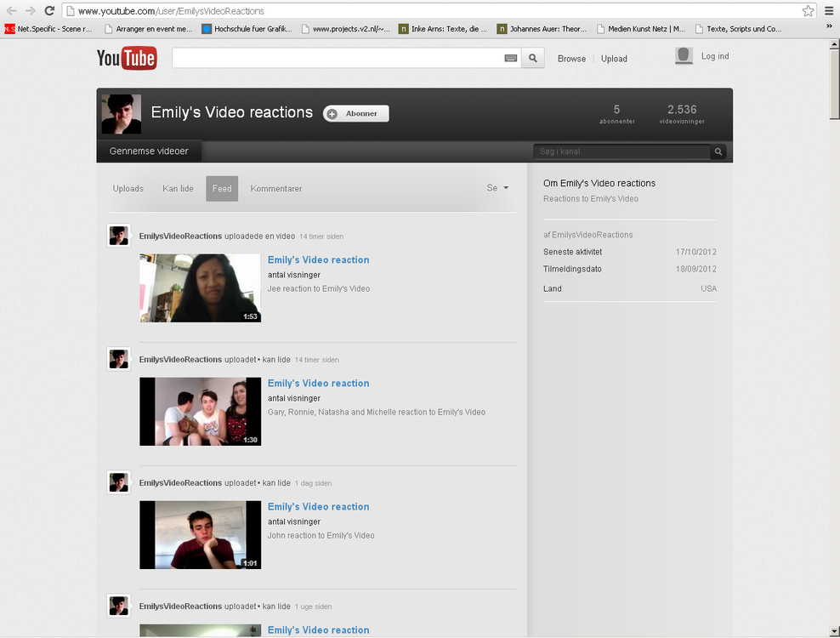Click the magnifier search button beside search box

coord(532,58)
